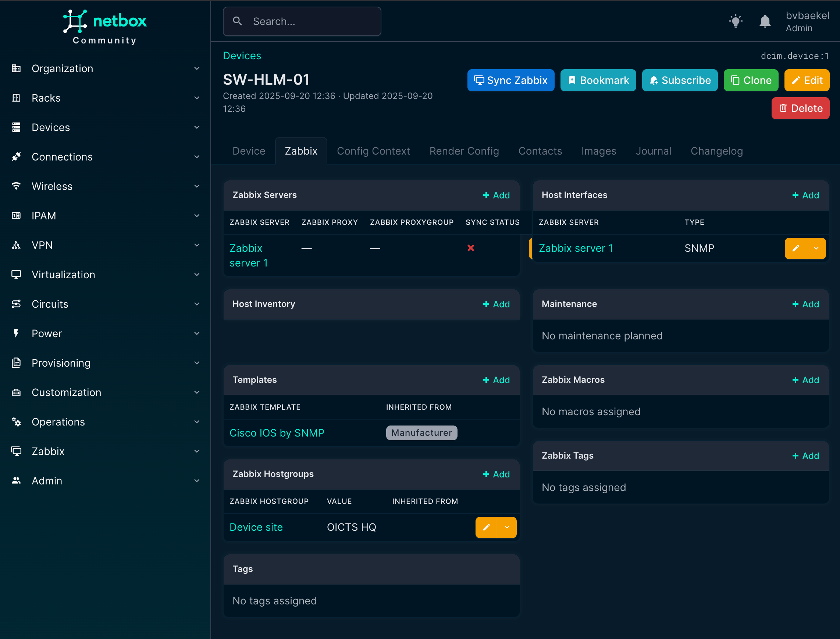Click the red sync status X icon
Viewport: 840px width, 639px height.
point(470,248)
